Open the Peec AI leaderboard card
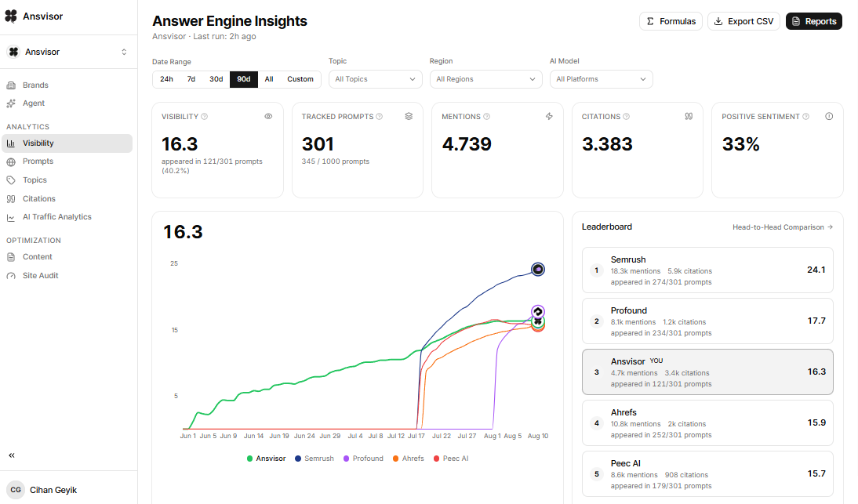Screen dimensions: 858x504 [707, 474]
